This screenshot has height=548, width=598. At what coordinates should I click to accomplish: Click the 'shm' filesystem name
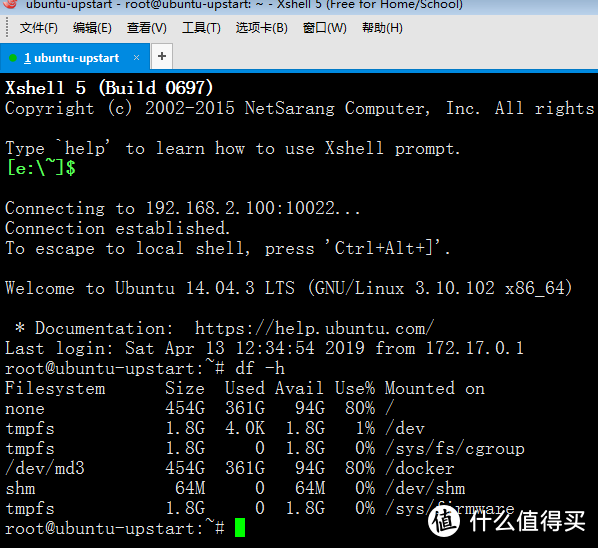pyautogui.click(x=20, y=489)
